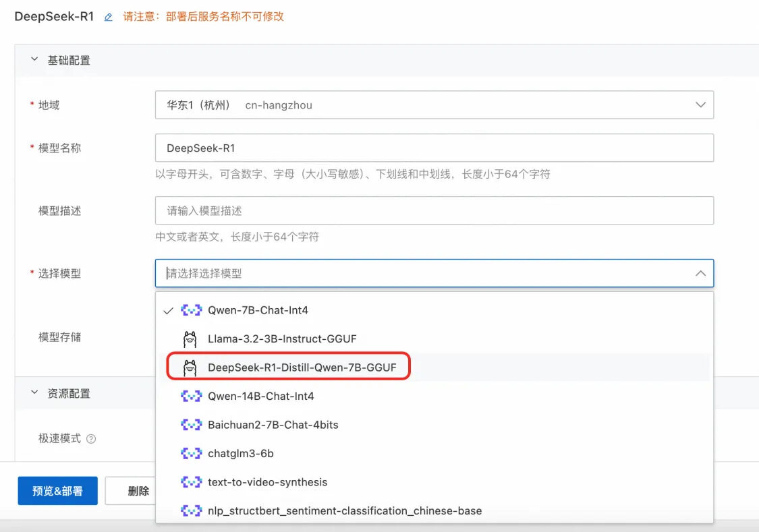Click the checkmark next to Qwen-7B-Chat-Int4

pos(168,311)
